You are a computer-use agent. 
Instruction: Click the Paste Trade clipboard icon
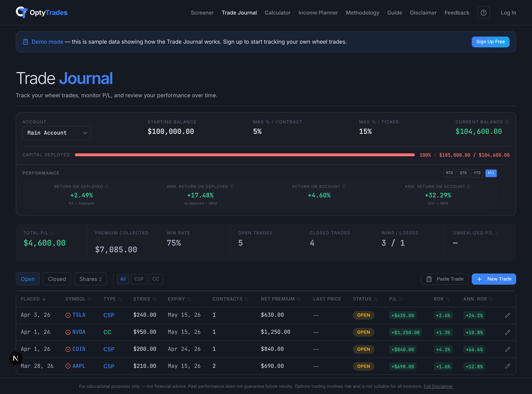(429, 279)
